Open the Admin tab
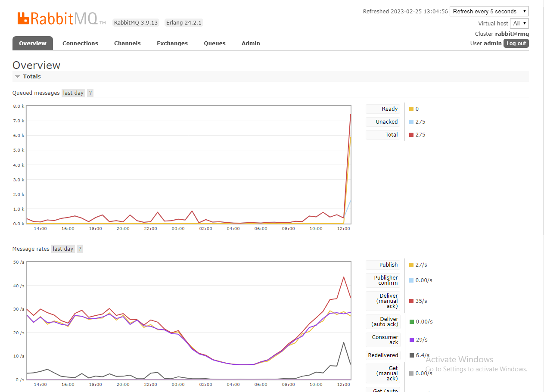The image size is (544, 392). point(251,43)
